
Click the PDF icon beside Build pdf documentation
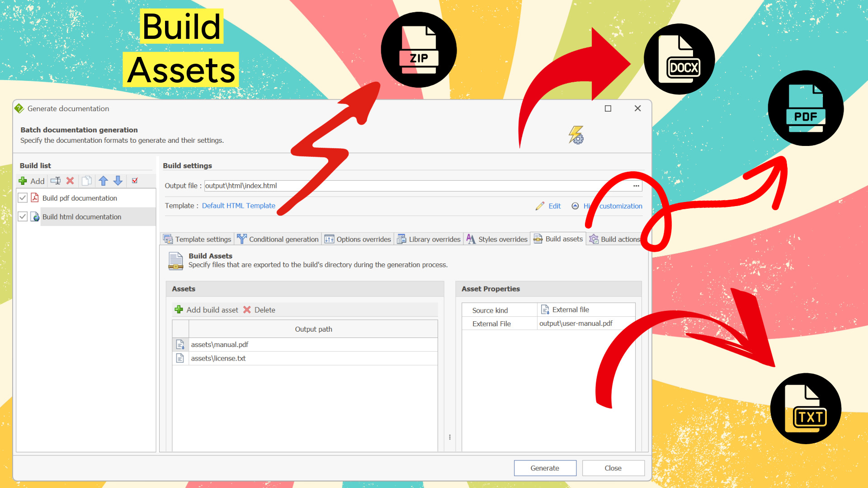(x=35, y=198)
